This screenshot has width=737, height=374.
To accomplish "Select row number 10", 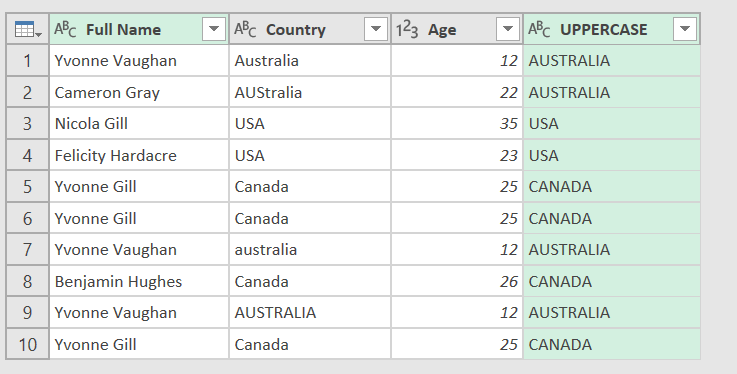I will (28, 344).
